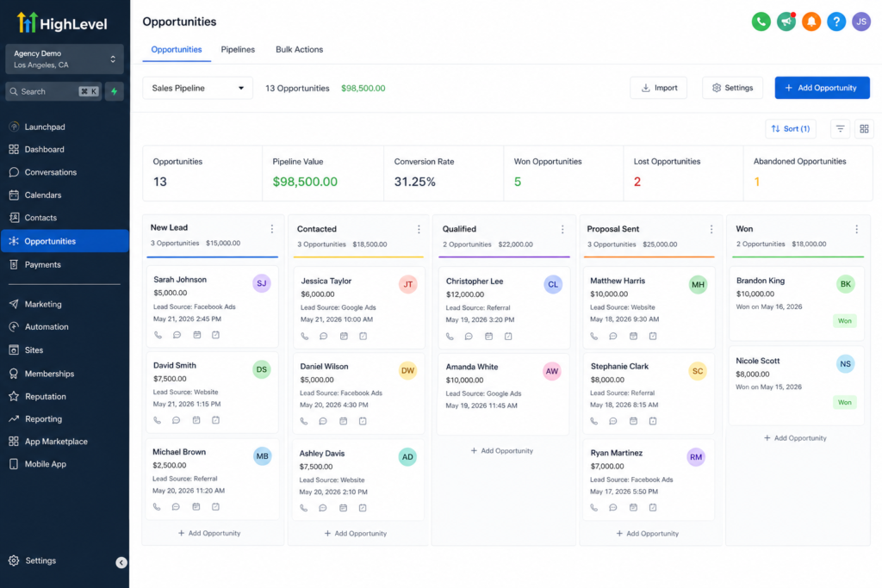Message Sarah Johnson via chat icon
Image resolution: width=882 pixels, height=588 pixels.
tap(177, 335)
